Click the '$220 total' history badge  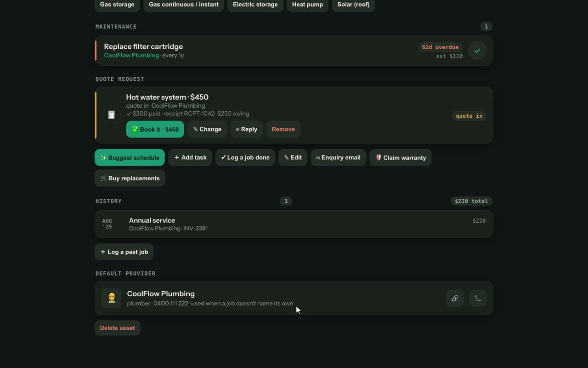click(x=471, y=201)
